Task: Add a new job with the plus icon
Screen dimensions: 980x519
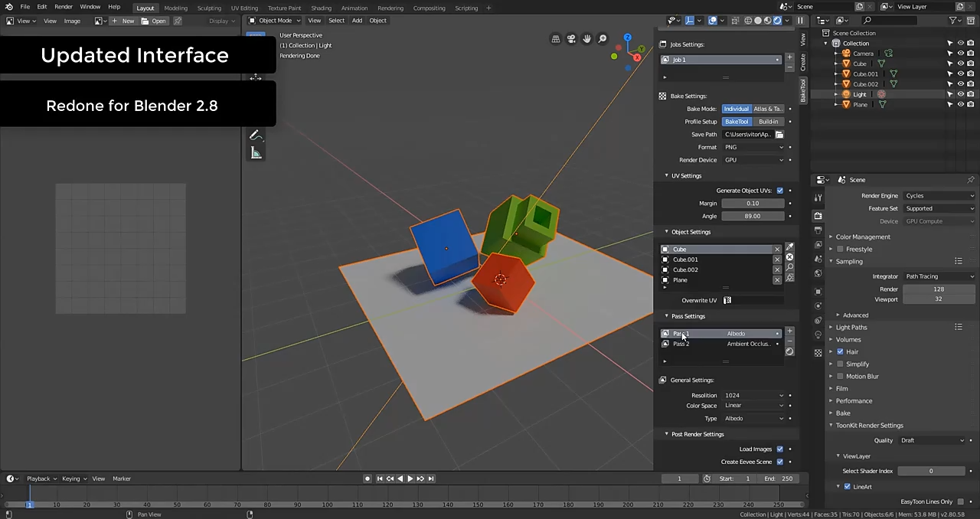Action: [x=789, y=57]
